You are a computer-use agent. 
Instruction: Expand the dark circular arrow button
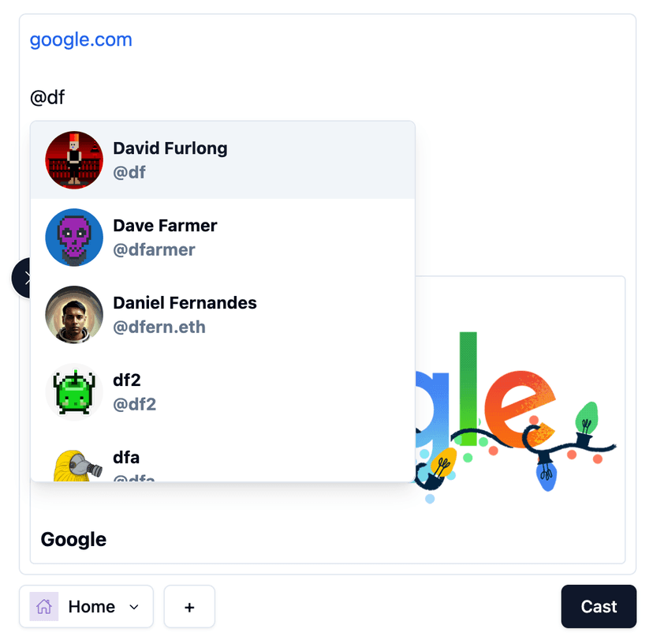tap(21, 278)
